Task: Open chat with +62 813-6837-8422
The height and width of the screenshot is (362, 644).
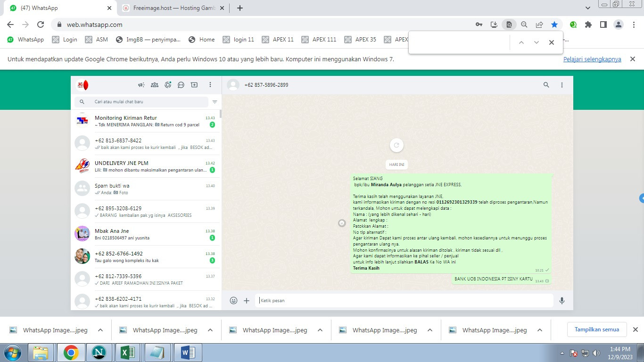Action: tap(146, 144)
